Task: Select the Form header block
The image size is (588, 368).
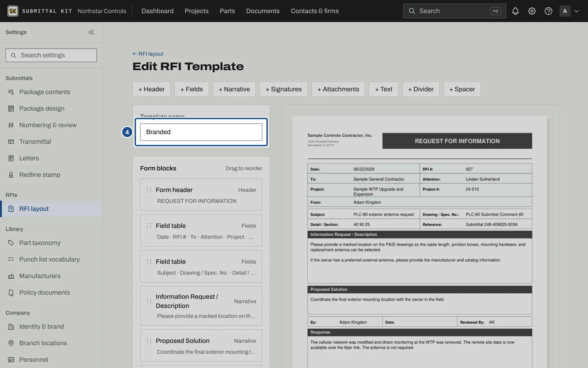Action: [x=201, y=195]
